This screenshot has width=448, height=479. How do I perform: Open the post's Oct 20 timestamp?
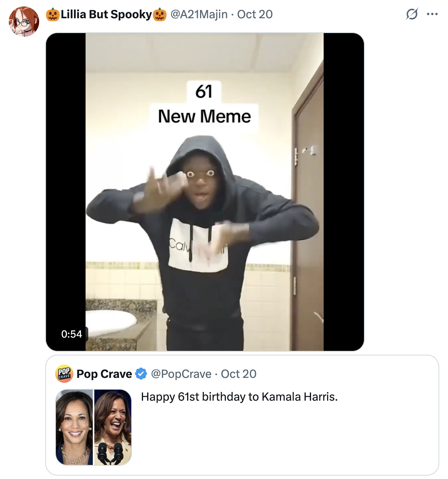[x=255, y=14]
